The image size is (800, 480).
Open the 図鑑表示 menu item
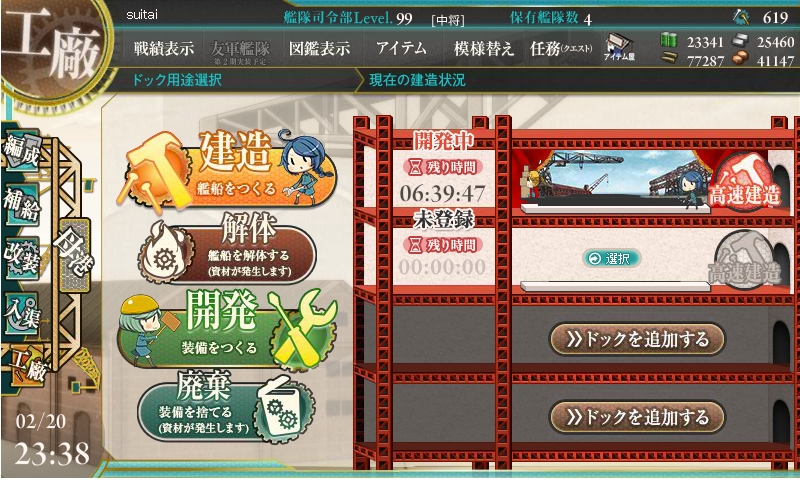click(x=319, y=48)
